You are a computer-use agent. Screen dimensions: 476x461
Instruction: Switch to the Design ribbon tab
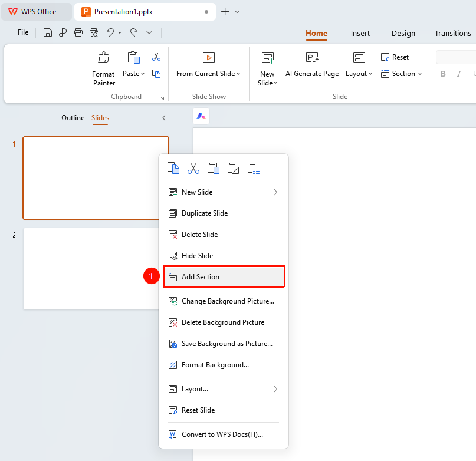403,33
